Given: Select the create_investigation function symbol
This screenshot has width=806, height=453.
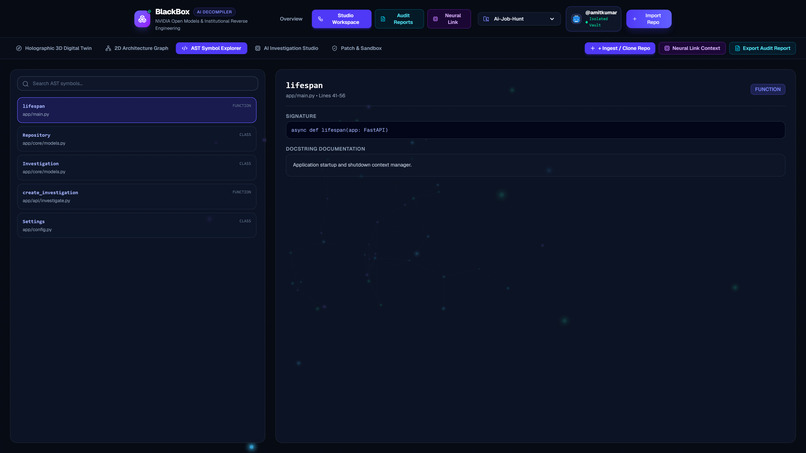Looking at the screenshot, I should pos(137,196).
